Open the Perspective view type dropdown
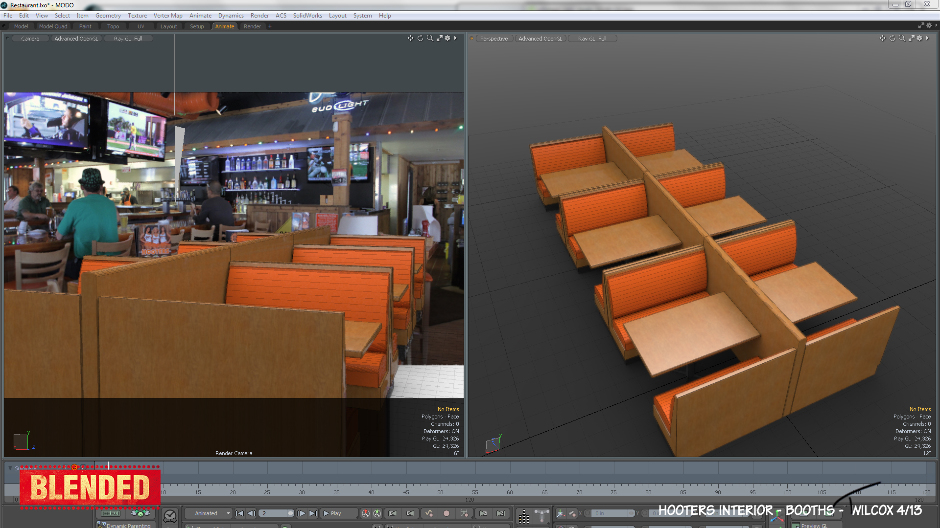This screenshot has height=528, width=940. 494,38
